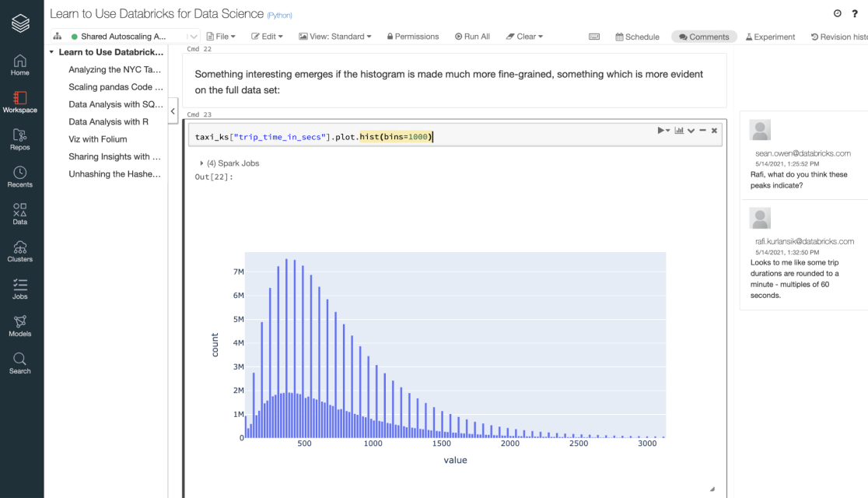Image resolution: width=868 pixels, height=498 pixels.
Task: Open the keyboard shortcuts icon
Action: coord(594,37)
